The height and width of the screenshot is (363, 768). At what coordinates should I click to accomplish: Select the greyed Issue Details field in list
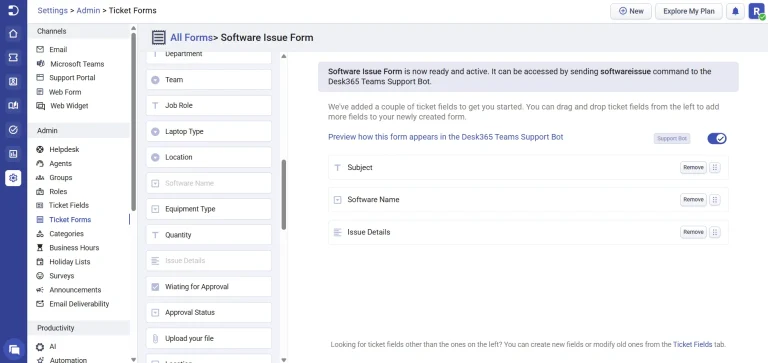209,261
